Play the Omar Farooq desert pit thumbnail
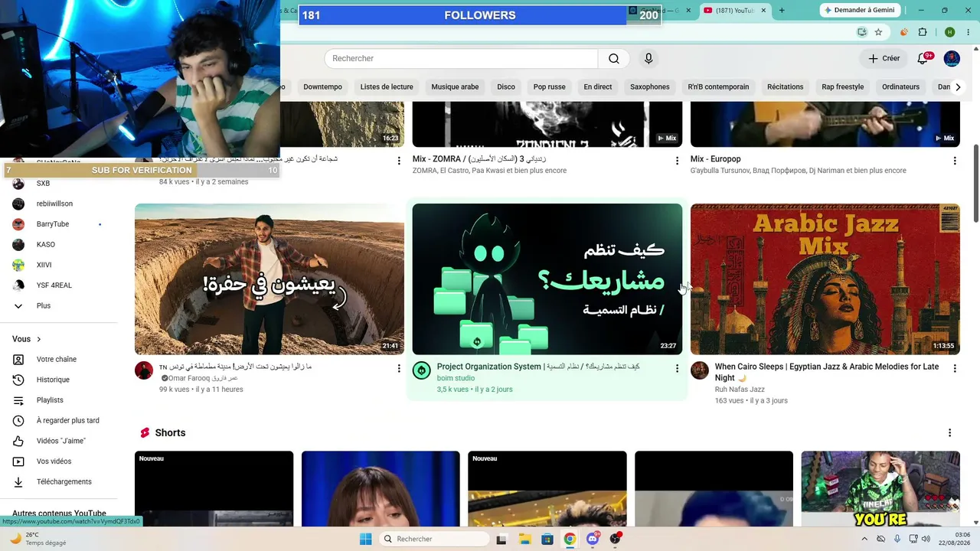Image resolution: width=980 pixels, height=551 pixels. coord(269,279)
